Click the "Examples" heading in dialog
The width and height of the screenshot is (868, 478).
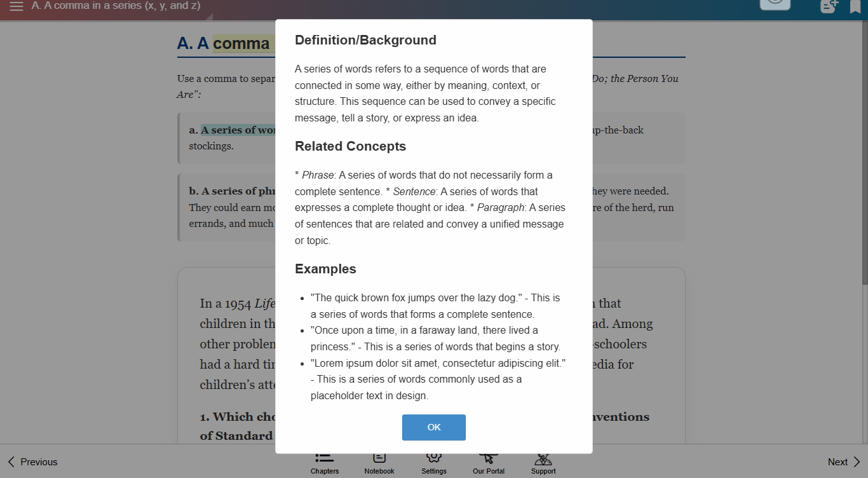coord(325,269)
